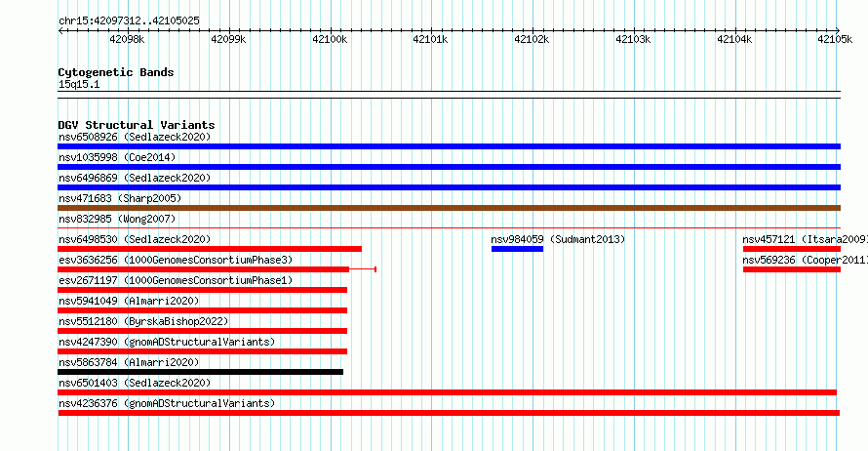Select the red bar for nsv4247390
The height and width of the screenshot is (451, 868).
[202, 351]
